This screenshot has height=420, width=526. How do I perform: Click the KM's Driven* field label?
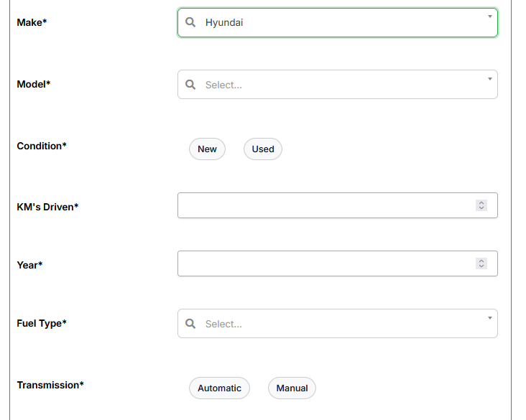point(47,207)
